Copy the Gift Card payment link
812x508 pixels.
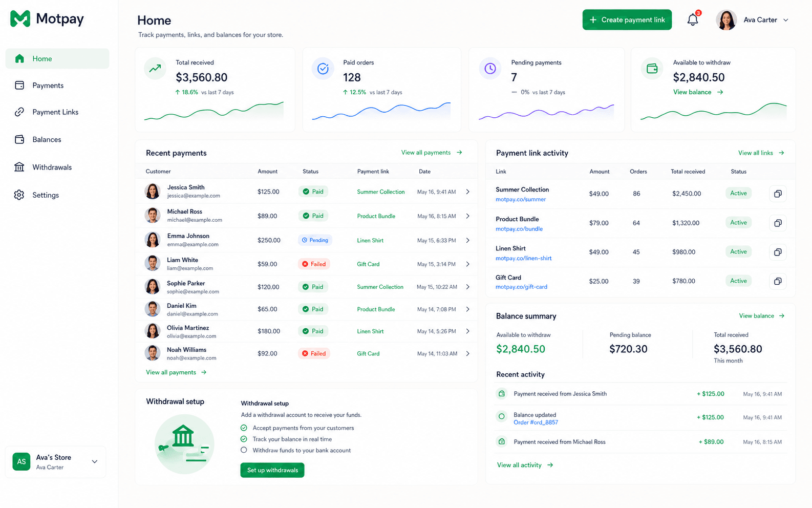[778, 281]
